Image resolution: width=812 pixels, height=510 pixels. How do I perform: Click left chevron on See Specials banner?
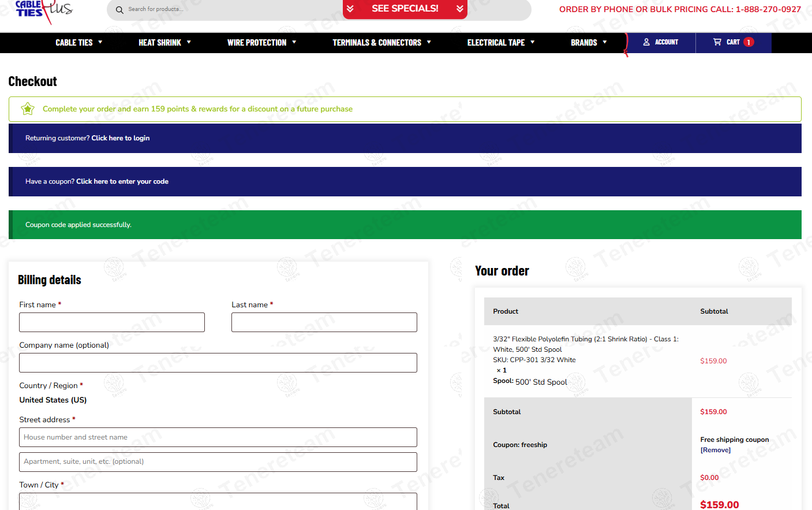[350, 9]
